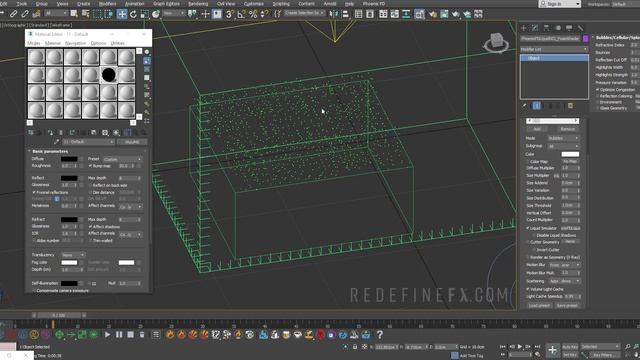Open the Create tab plus icon in command panel

click(x=524, y=28)
